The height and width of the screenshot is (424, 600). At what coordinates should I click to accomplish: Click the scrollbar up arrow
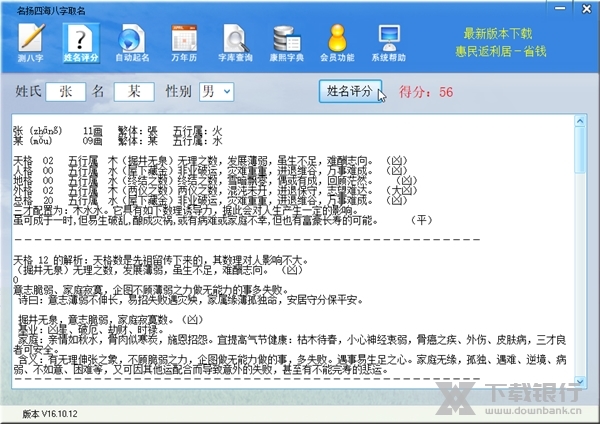pos(580,121)
